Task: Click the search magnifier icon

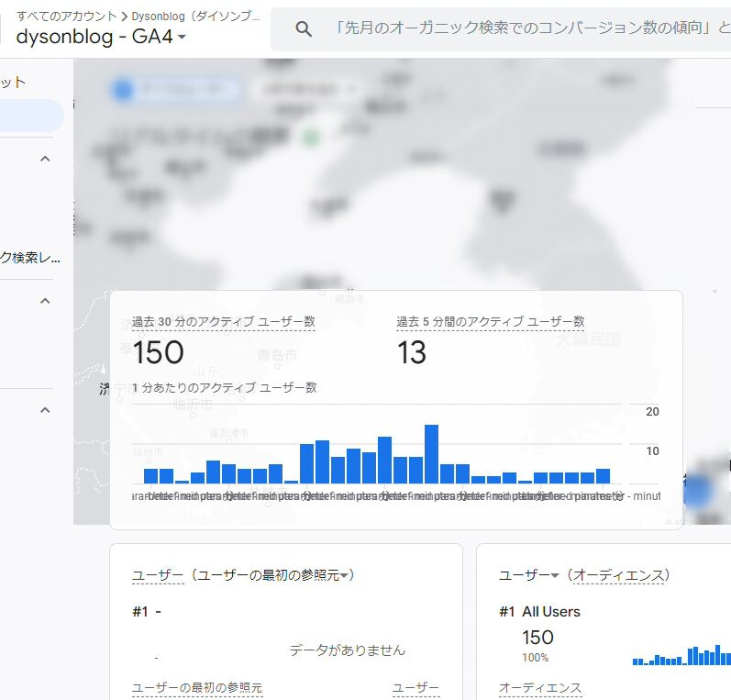Action: click(304, 29)
